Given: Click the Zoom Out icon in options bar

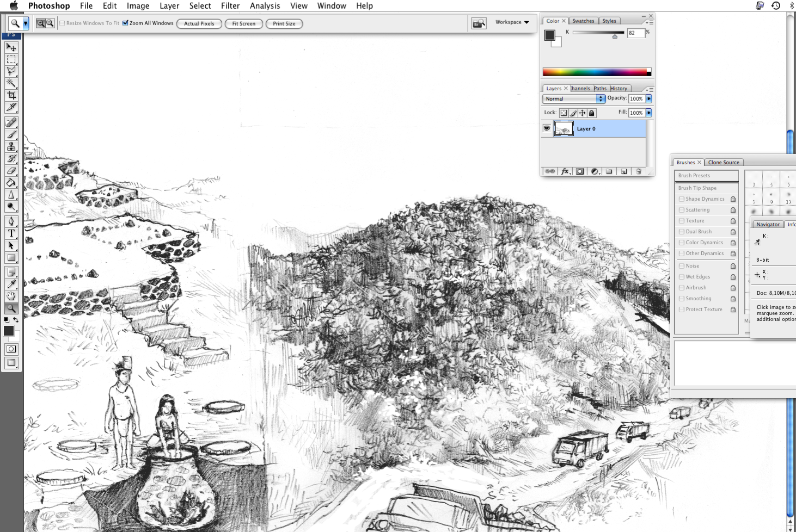Looking at the screenshot, I should (x=50, y=23).
